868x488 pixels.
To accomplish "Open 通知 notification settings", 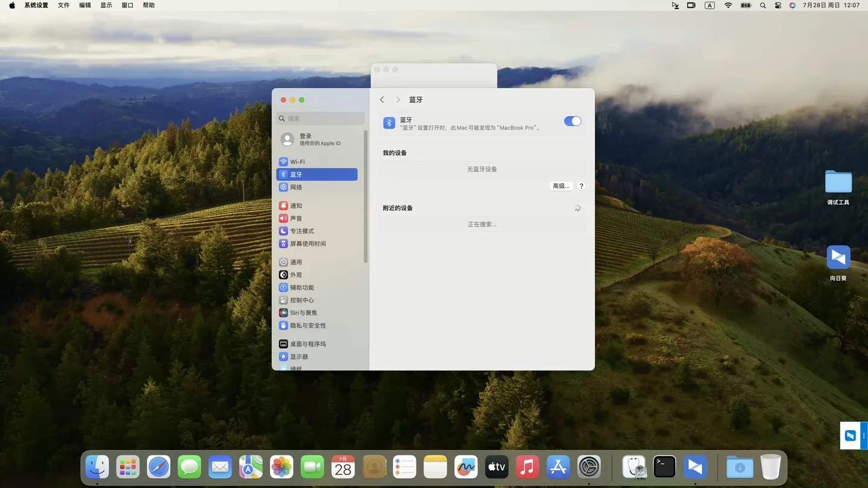I will point(296,206).
